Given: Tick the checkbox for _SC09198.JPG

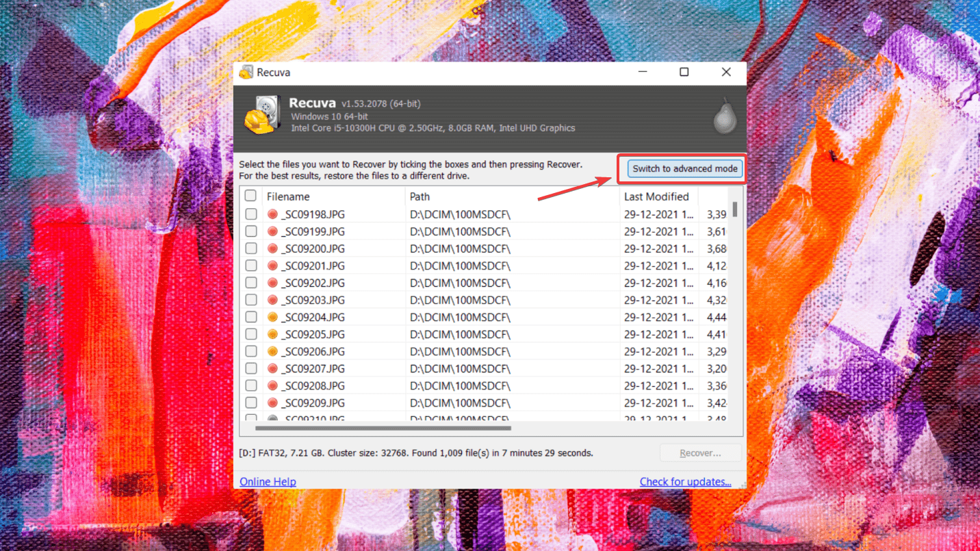Looking at the screenshot, I should tap(251, 214).
